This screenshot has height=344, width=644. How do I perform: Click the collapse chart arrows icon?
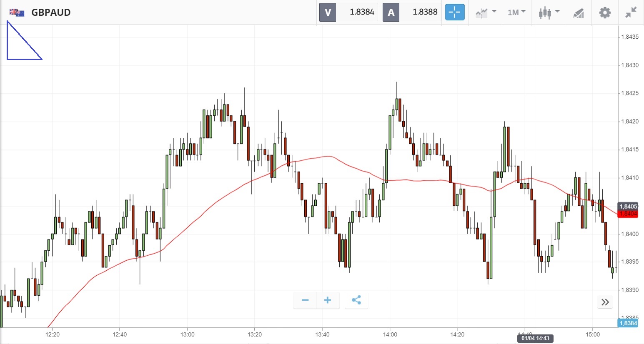tap(631, 12)
